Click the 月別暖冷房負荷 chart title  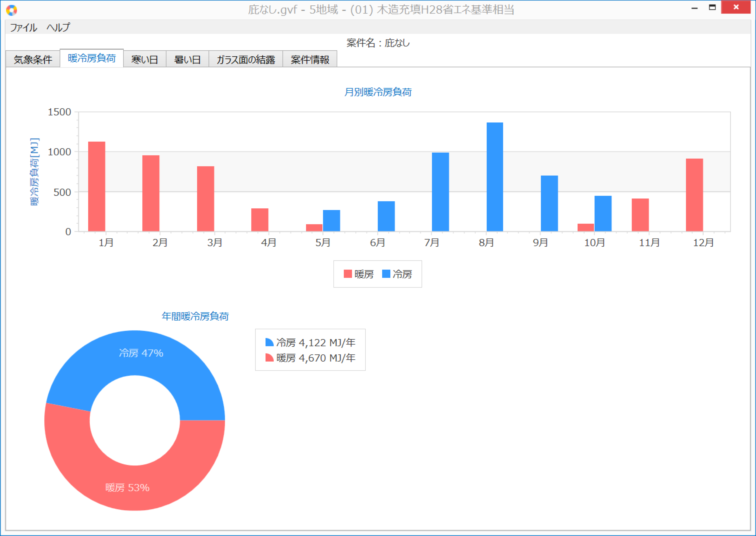pyautogui.click(x=378, y=92)
